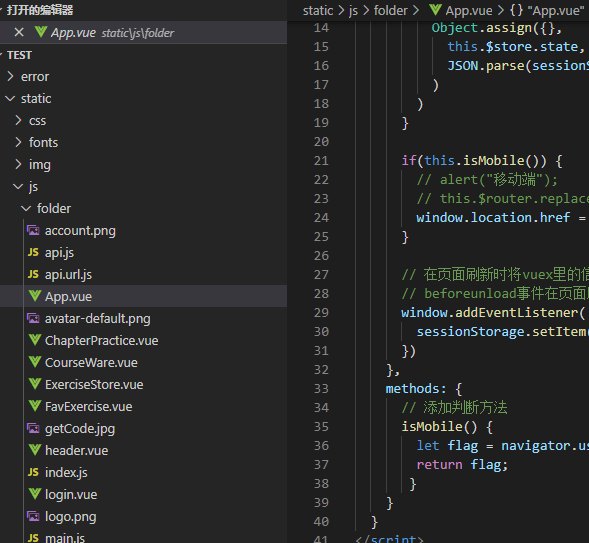Open getCode.jpg
This screenshot has width=589, height=543.
pyautogui.click(x=80, y=429)
